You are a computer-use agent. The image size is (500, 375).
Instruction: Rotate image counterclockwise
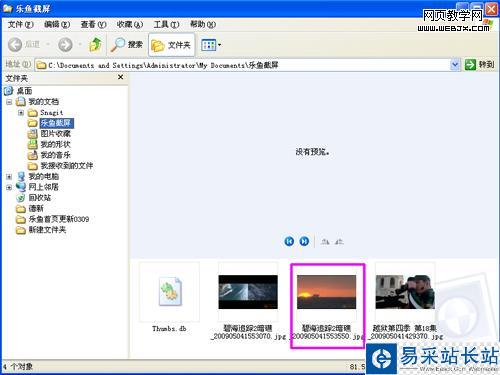(339, 241)
